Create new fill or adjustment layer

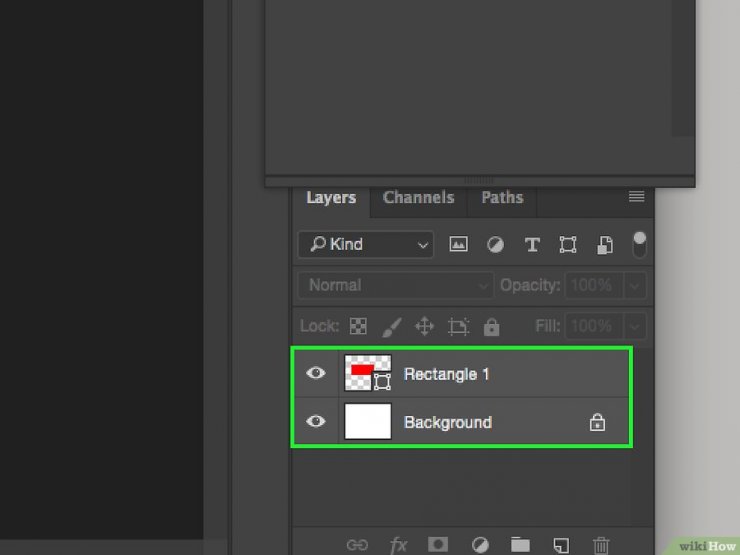pyautogui.click(x=480, y=545)
